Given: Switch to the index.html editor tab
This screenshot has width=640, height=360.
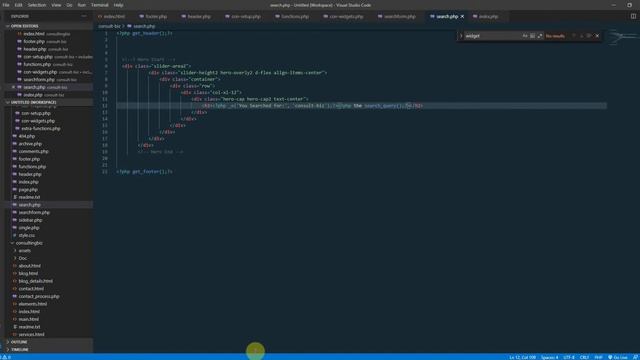Looking at the screenshot, I should point(112,16).
